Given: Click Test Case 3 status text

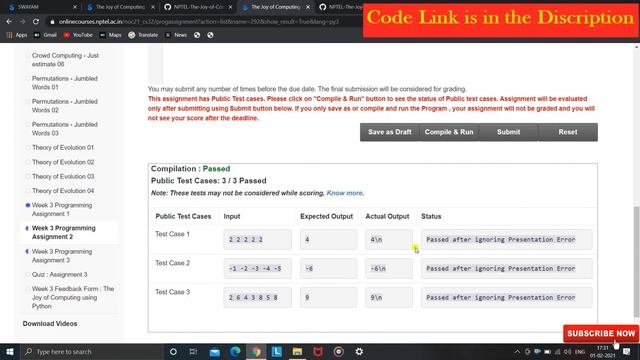Looking at the screenshot, I should 501,298.
